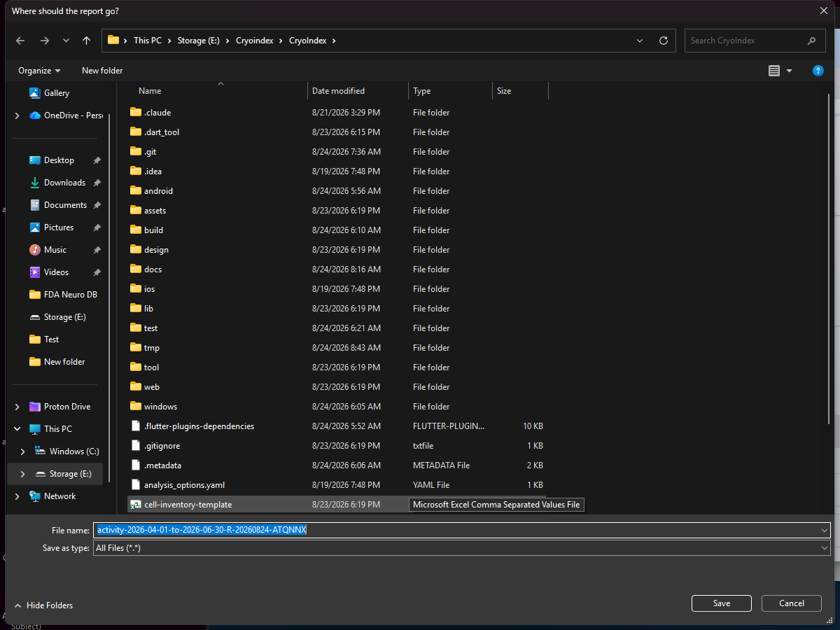Expand the Windows (C:) drive
Screen dimensions: 840x630
click(x=22, y=451)
